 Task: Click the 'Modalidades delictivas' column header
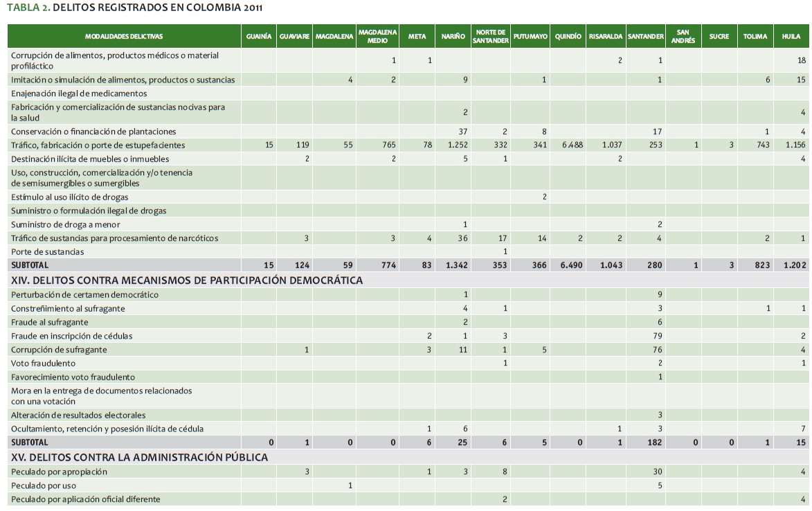pyautogui.click(x=124, y=36)
